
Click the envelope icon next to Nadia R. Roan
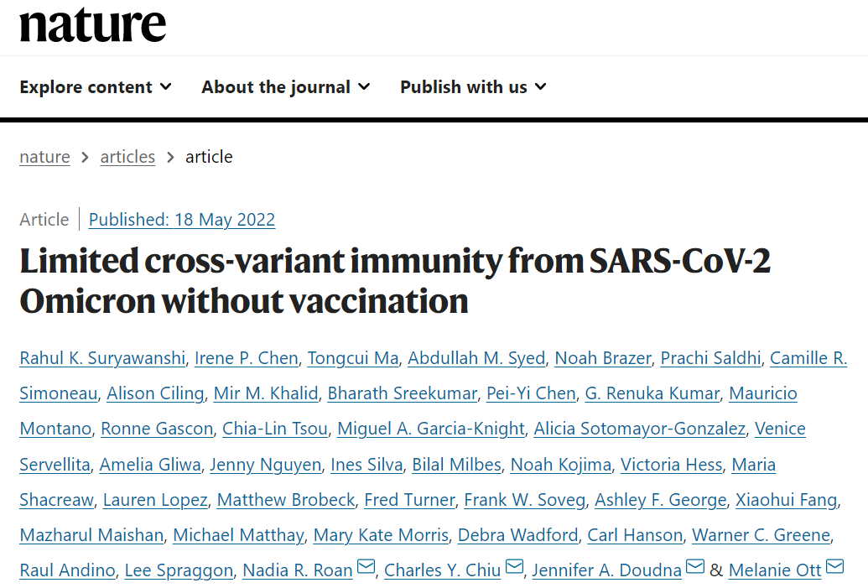(x=366, y=567)
